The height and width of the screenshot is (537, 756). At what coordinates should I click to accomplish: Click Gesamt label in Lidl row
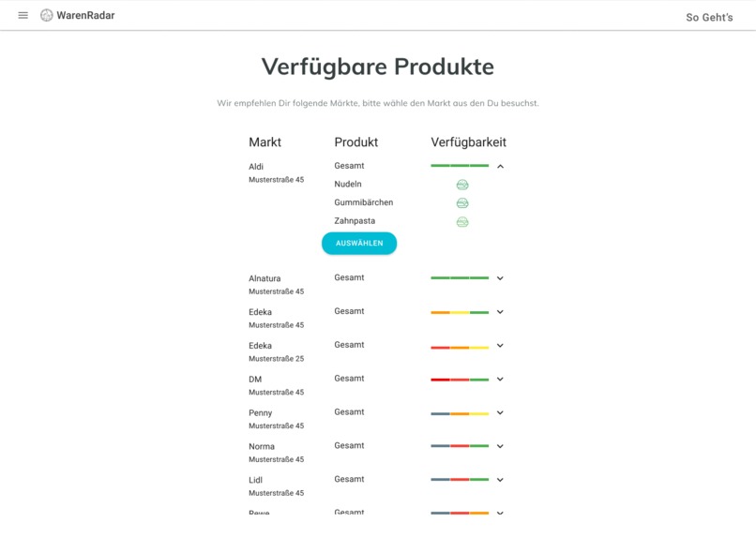(x=349, y=479)
